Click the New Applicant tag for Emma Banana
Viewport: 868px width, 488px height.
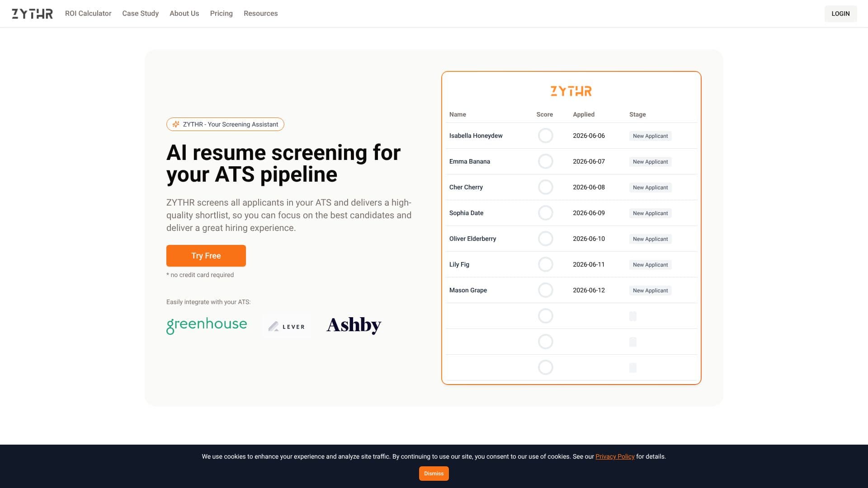point(650,162)
